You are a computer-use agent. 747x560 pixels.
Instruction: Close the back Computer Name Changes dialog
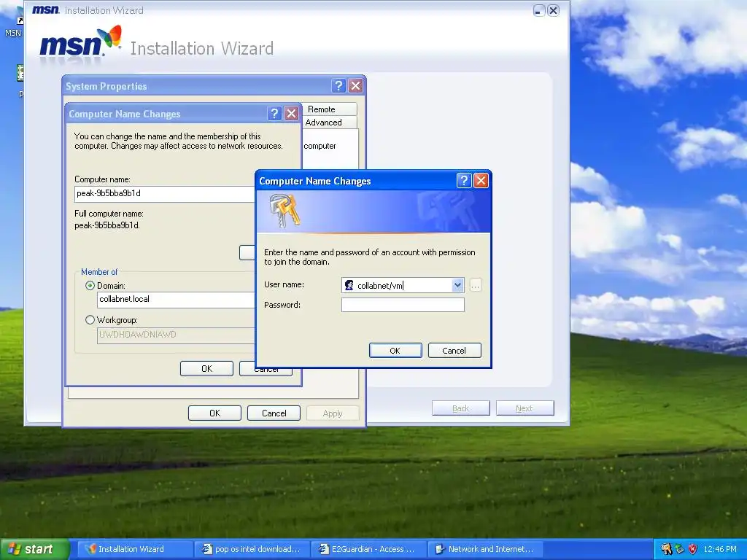click(x=292, y=113)
